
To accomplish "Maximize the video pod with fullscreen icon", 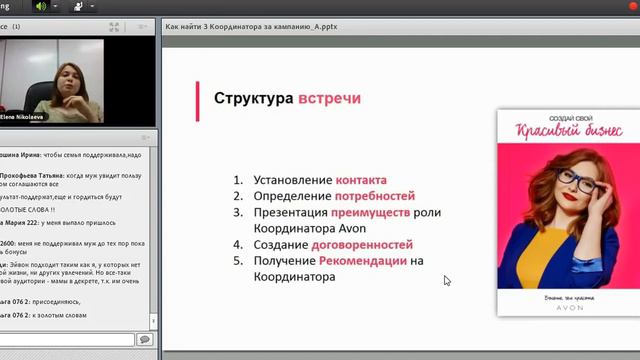I will point(114,27).
